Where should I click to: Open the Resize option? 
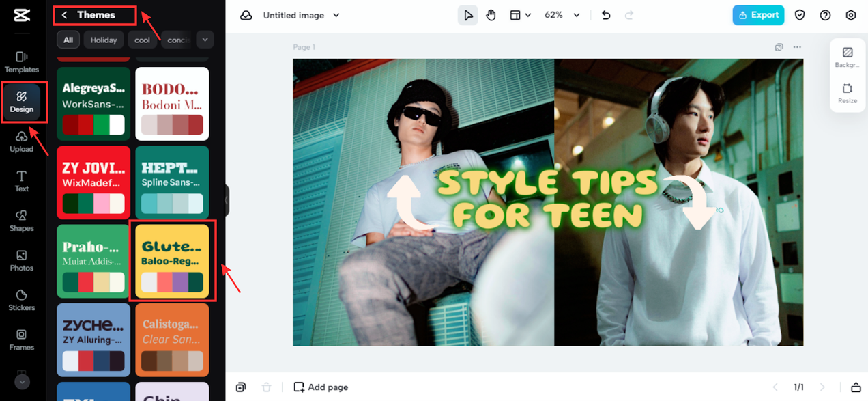pos(848,94)
